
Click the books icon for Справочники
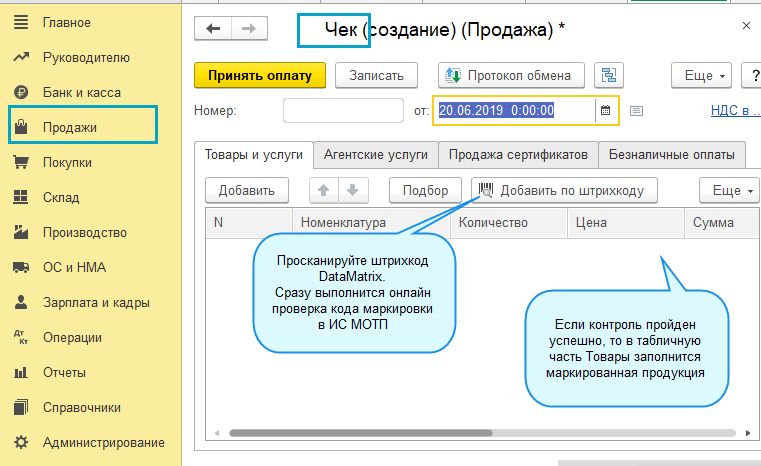coord(21,407)
